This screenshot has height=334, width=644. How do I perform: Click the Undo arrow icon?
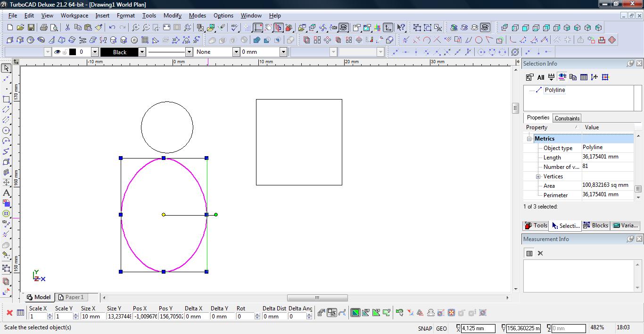112,28
